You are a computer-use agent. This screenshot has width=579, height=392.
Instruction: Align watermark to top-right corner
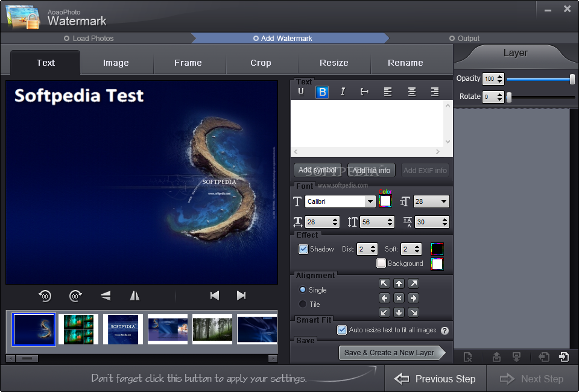[414, 283]
